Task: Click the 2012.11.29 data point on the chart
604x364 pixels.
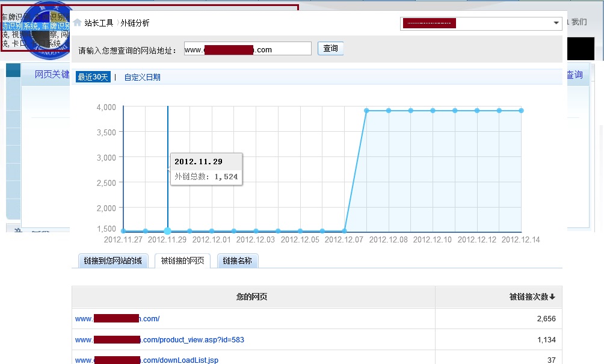Action: click(168, 231)
